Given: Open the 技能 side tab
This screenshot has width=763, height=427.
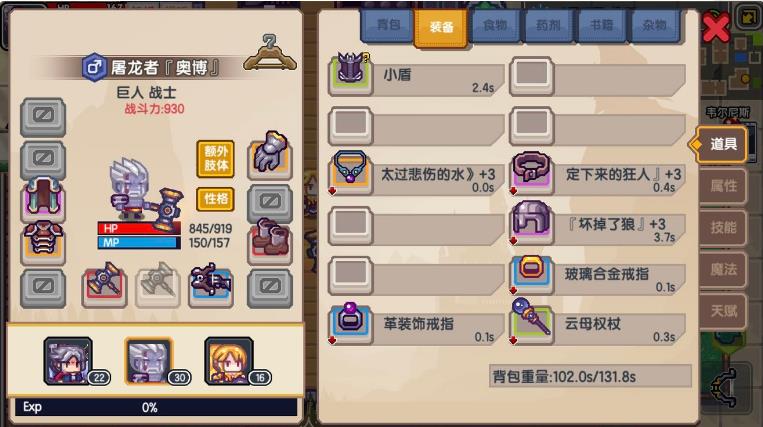Looking at the screenshot, I should (723, 228).
